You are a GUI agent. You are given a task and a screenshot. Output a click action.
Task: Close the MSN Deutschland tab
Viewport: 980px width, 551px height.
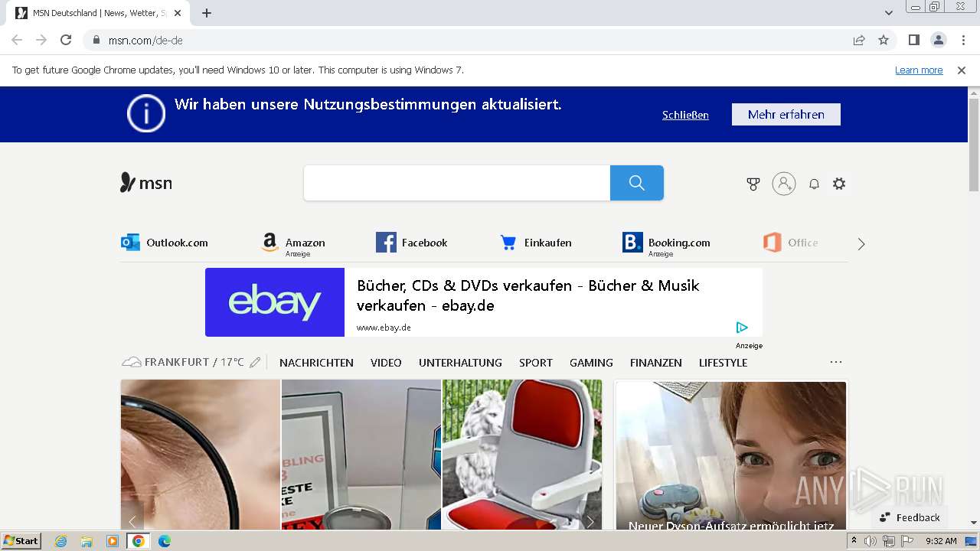(178, 13)
